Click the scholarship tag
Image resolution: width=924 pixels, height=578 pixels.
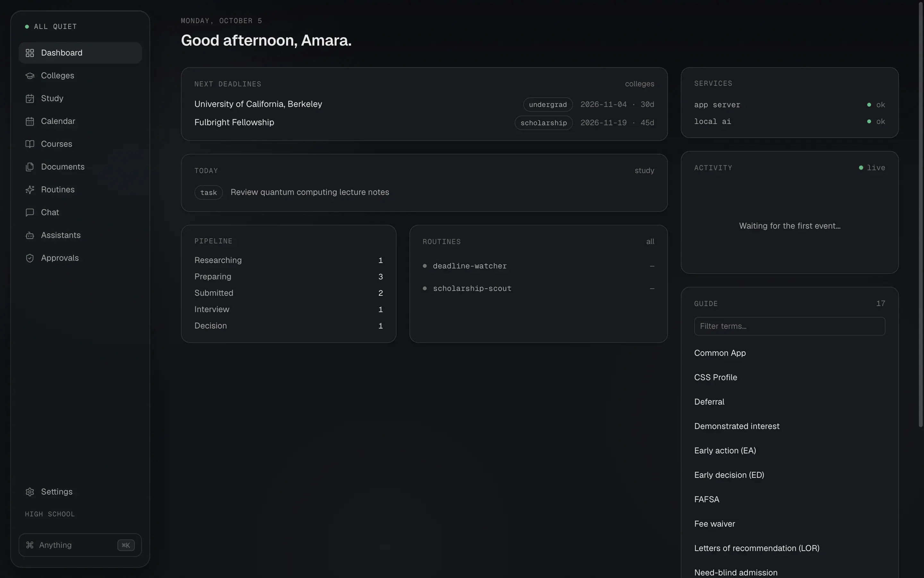click(543, 123)
